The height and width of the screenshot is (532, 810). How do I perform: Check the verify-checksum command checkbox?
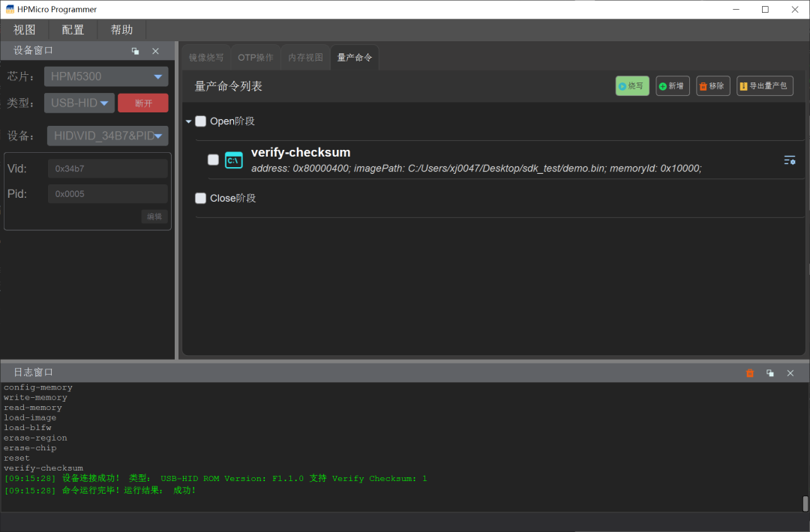213,160
